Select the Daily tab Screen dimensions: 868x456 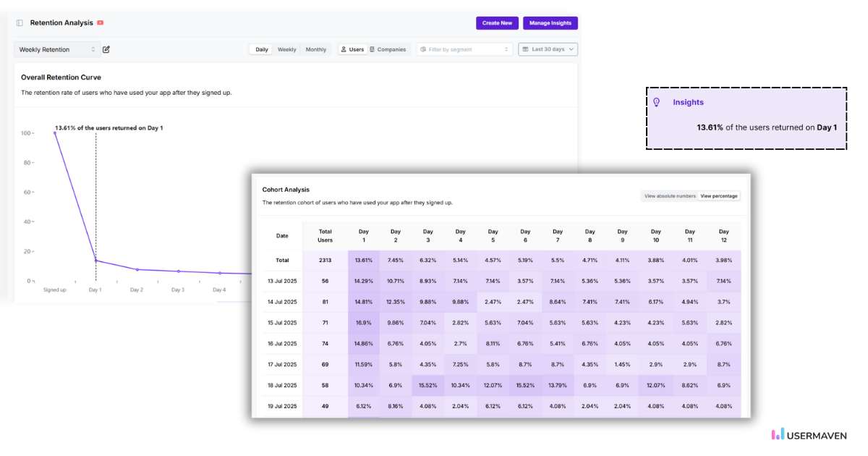pos(262,50)
